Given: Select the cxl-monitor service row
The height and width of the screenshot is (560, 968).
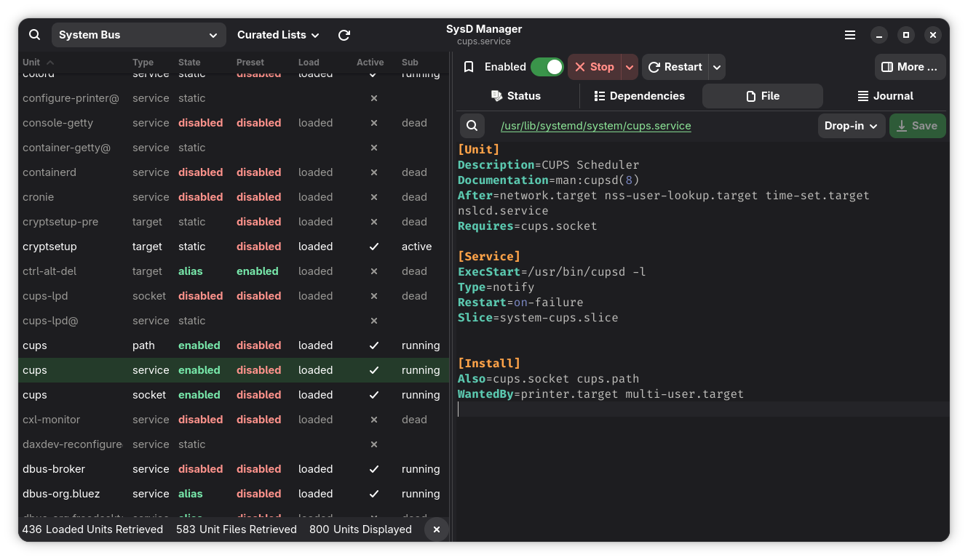Looking at the screenshot, I should pos(234,420).
